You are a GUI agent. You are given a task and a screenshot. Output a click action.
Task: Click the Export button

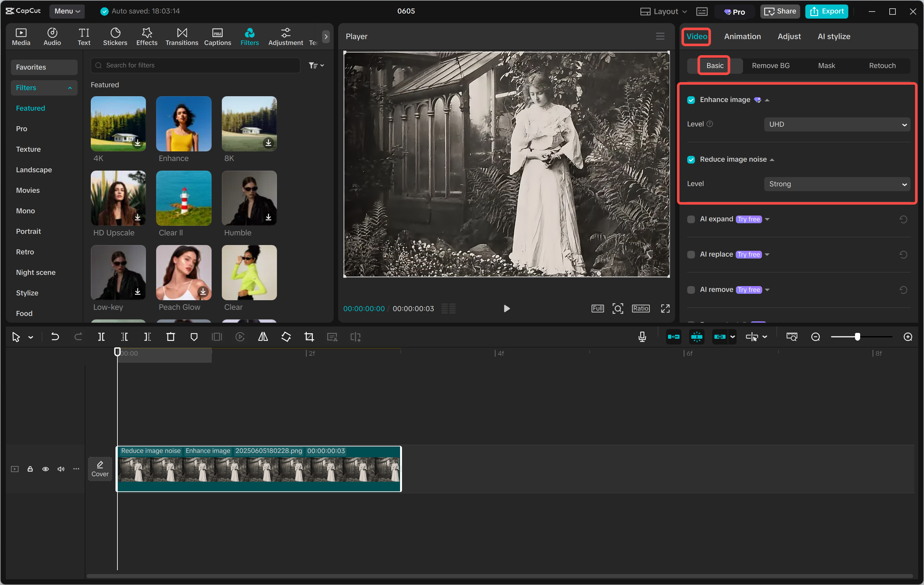click(826, 11)
